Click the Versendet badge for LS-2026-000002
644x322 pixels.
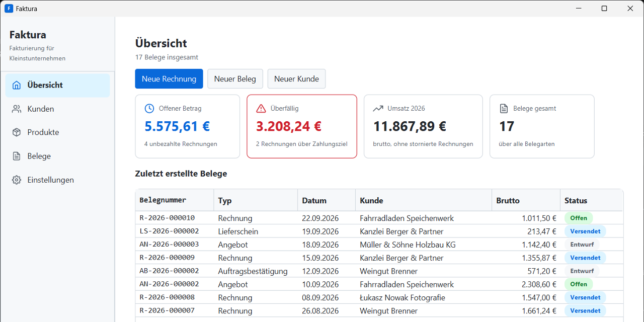(585, 231)
